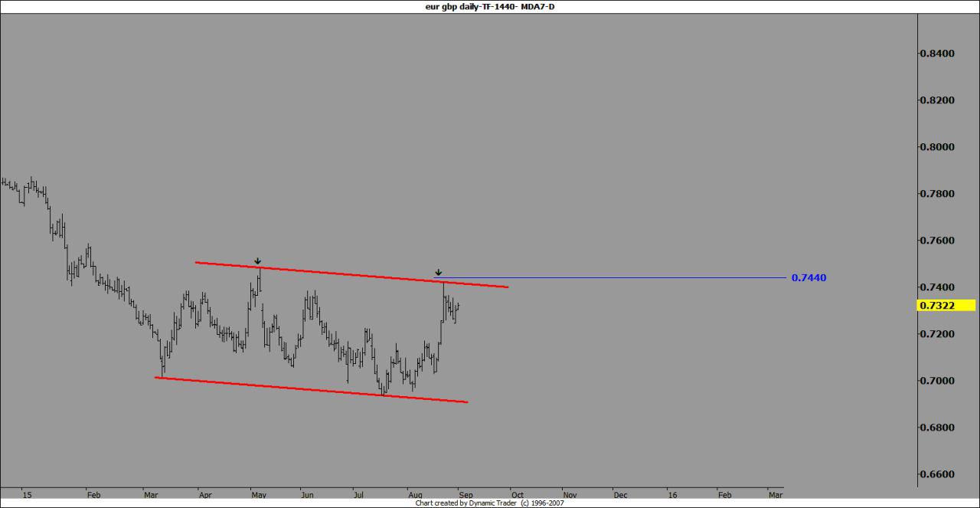Click the Sep label on time axis

pos(465,495)
